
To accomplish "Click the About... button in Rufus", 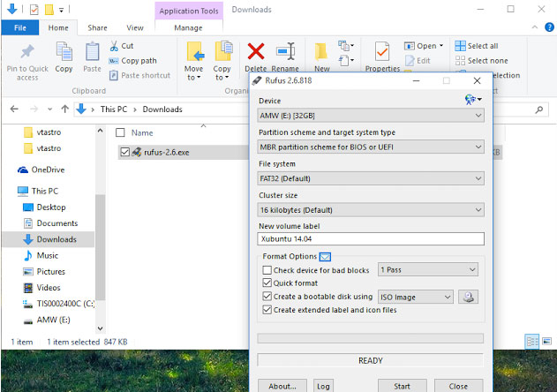I will pyautogui.click(x=282, y=386).
